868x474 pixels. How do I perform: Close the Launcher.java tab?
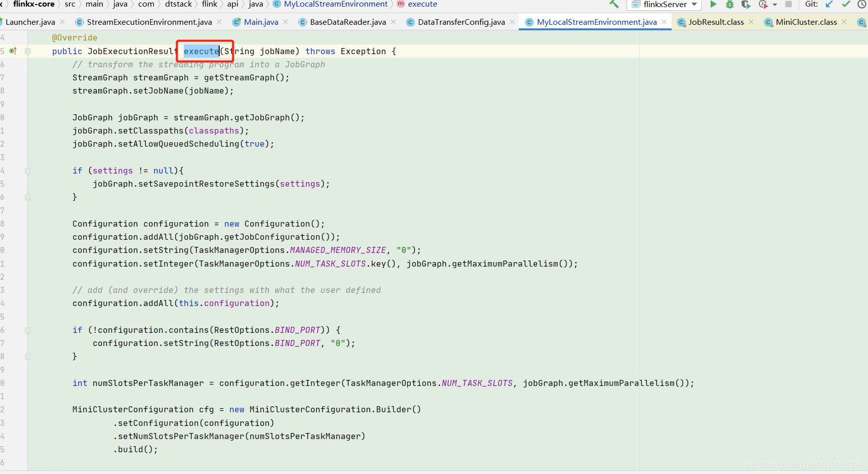[x=62, y=22]
